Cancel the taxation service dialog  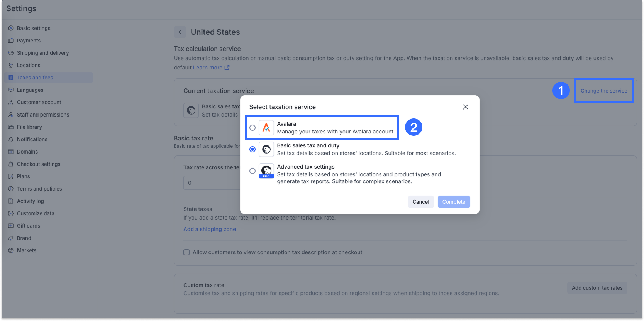(x=420, y=202)
